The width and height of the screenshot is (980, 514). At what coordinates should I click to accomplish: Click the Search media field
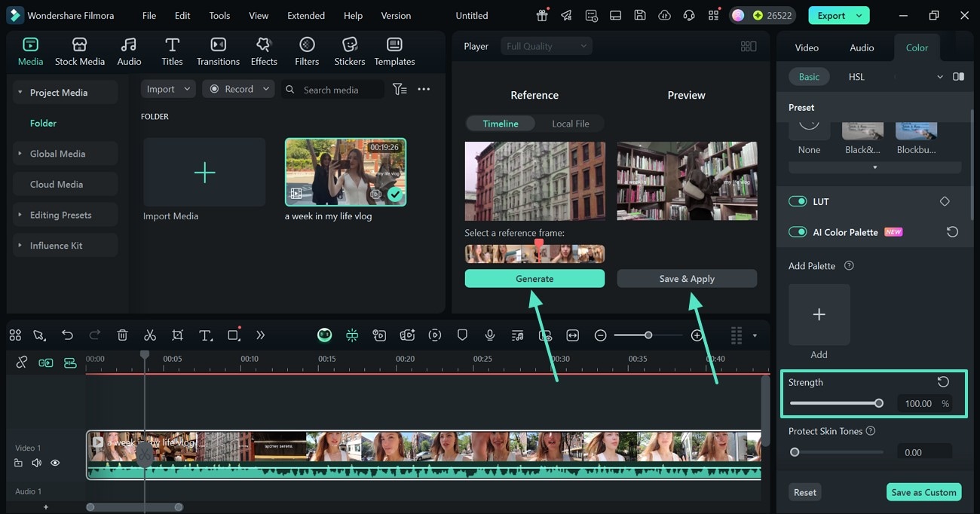332,89
